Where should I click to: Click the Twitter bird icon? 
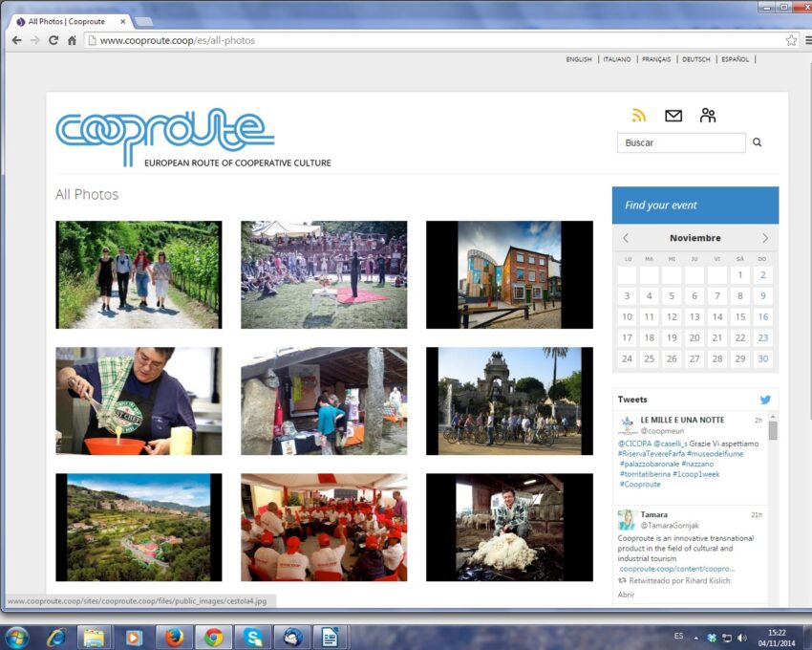pos(765,400)
